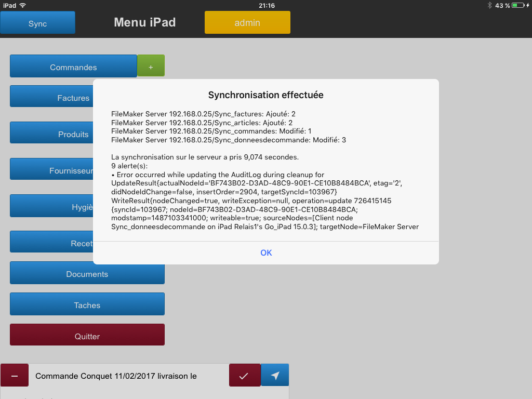The width and height of the screenshot is (532, 399).
Task: Open the Produits section
Action: (51, 132)
